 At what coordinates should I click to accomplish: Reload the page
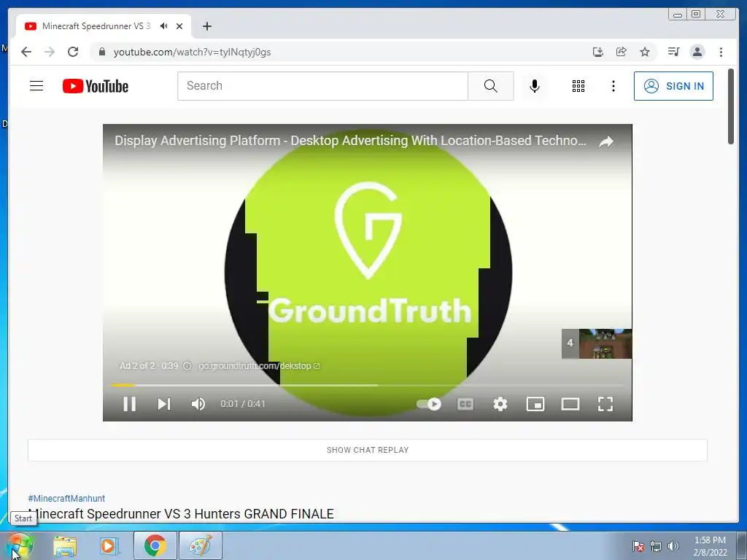click(x=73, y=52)
